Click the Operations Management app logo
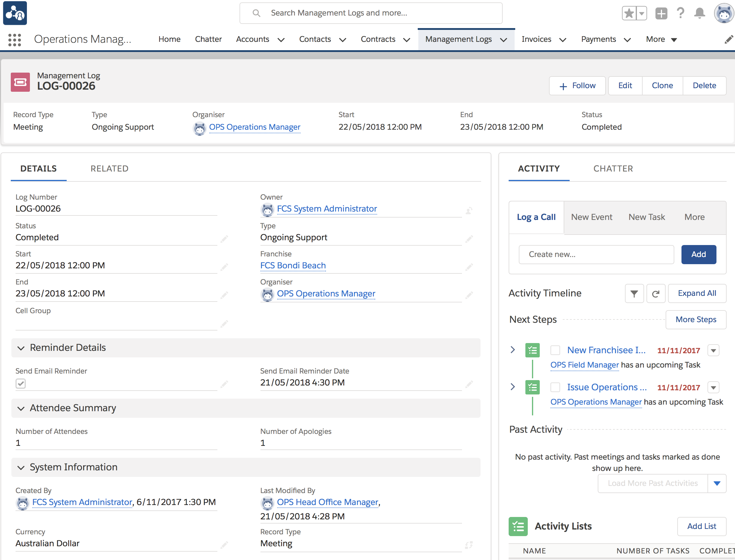Screen dimensions: 735x560 click(x=15, y=13)
